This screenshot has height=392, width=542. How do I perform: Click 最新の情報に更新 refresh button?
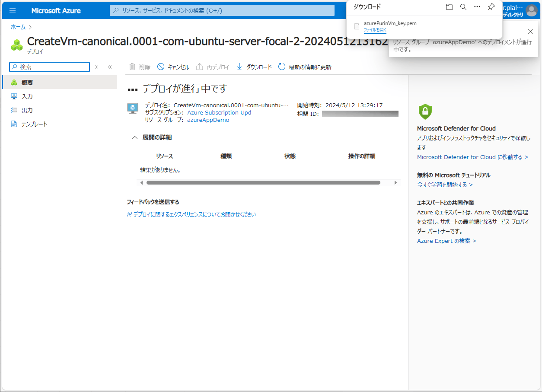pyautogui.click(x=305, y=67)
